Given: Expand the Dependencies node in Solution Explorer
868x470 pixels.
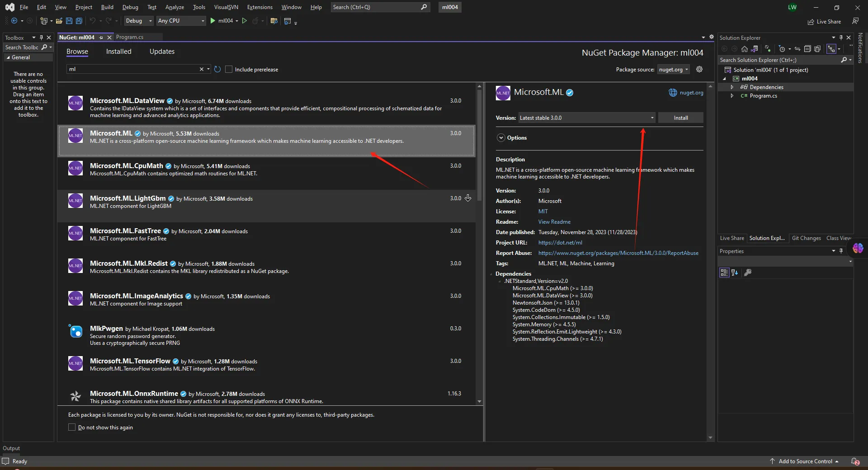Looking at the screenshot, I should click(x=732, y=87).
